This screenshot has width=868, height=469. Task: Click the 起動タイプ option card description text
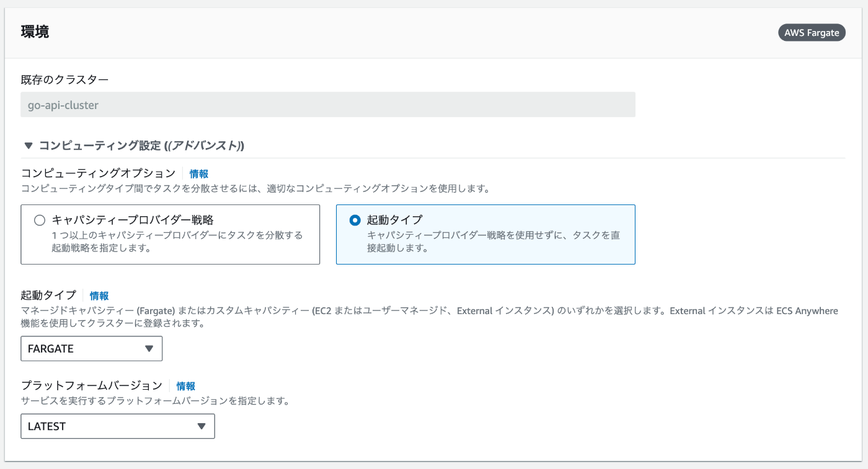(493, 242)
